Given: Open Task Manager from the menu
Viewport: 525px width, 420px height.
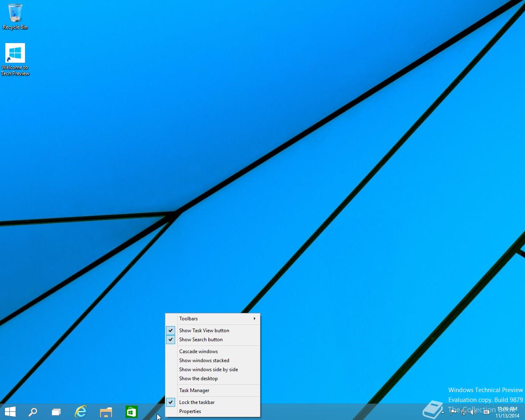Looking at the screenshot, I should point(194,390).
